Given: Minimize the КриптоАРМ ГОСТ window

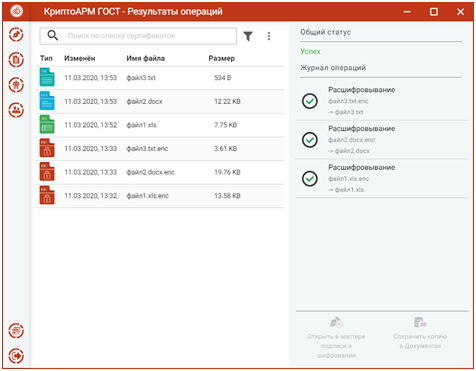Looking at the screenshot, I should tap(407, 12).
